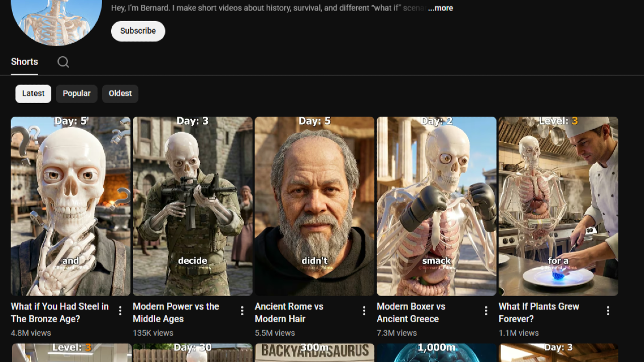
Task: Switch sorting to Oldest
Action: pyautogui.click(x=120, y=94)
